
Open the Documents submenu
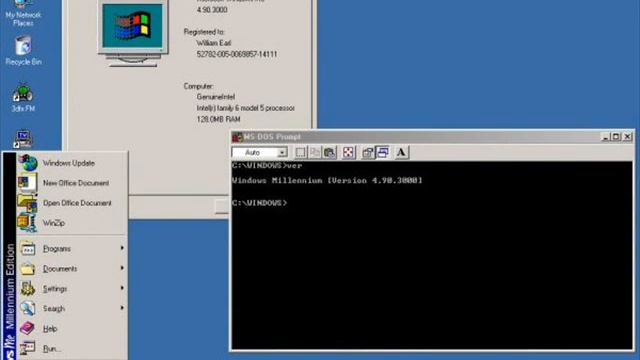(72, 269)
